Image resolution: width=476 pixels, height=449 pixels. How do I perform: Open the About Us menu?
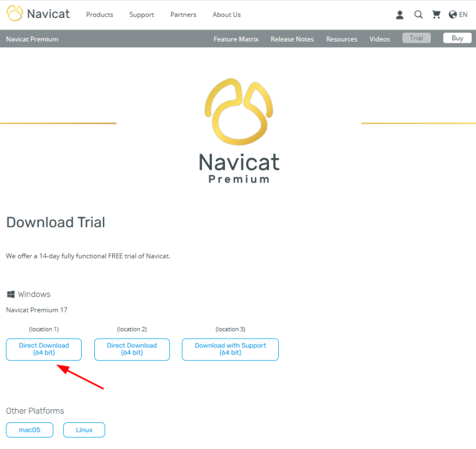[226, 15]
